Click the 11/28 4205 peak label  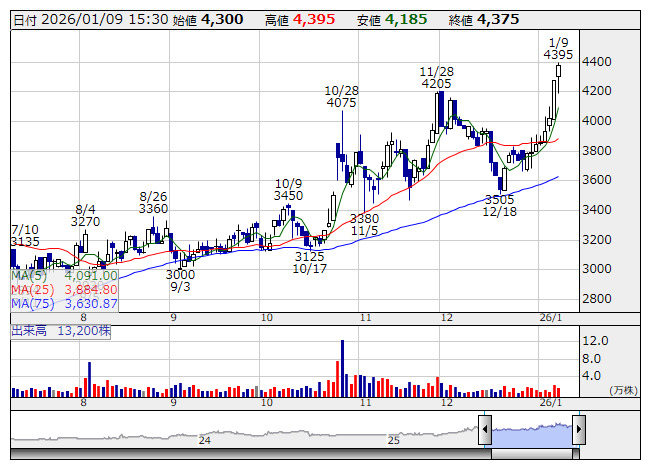click(436, 77)
